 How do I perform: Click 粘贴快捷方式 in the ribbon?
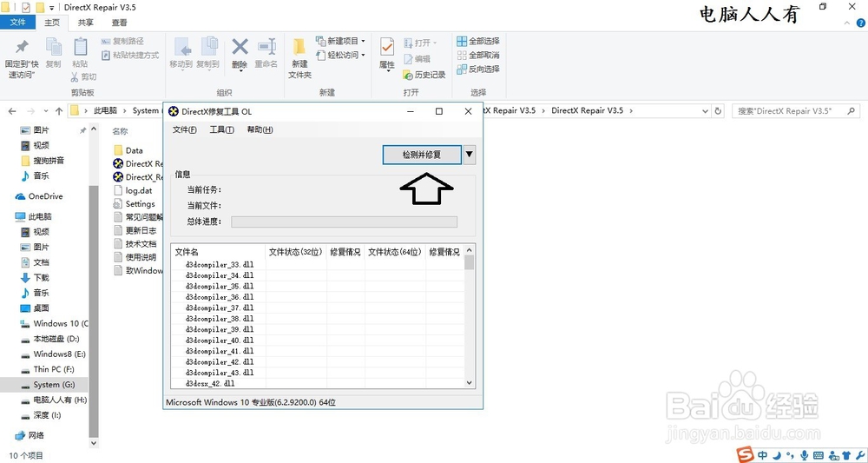click(130, 55)
